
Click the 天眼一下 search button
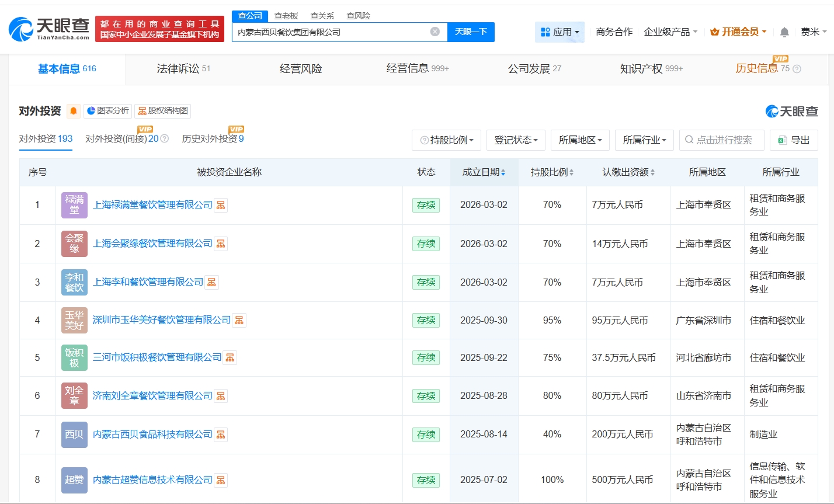pos(471,32)
